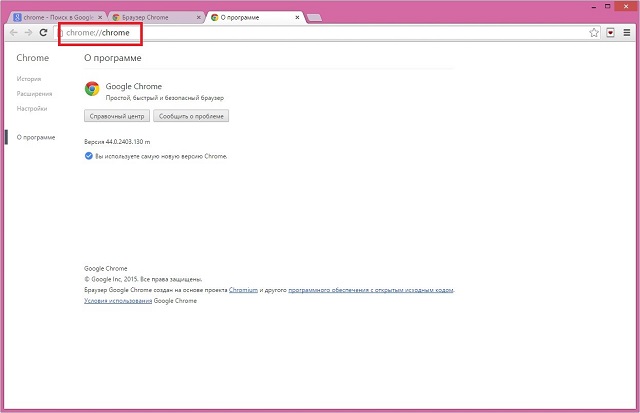Open 'Настройки' in the sidebar
Screen dimensions: 640x413
(x=32, y=109)
